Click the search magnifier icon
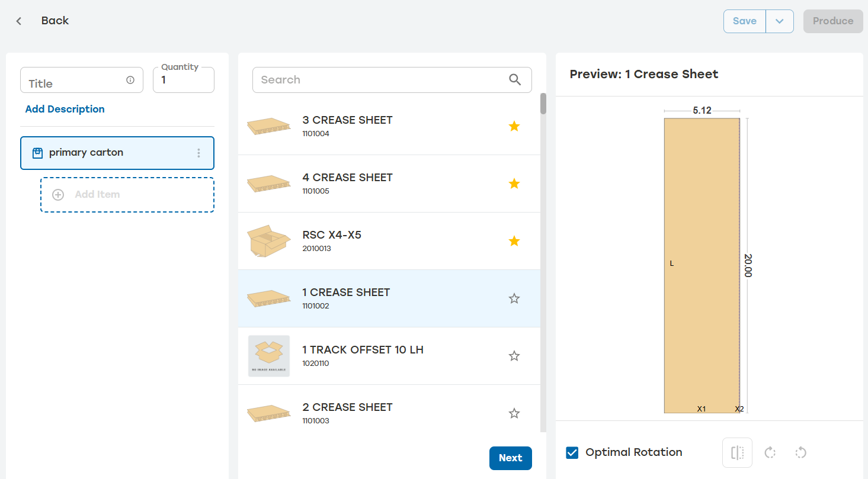The width and height of the screenshot is (868, 479). tap(515, 80)
